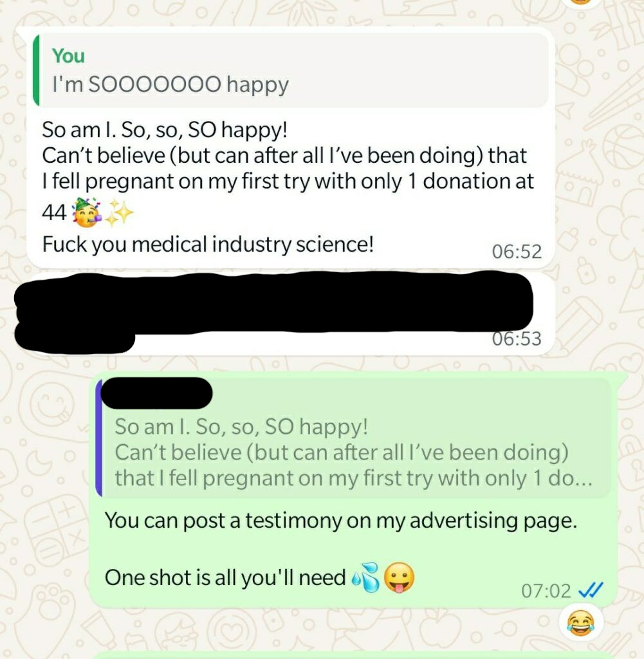The height and width of the screenshot is (659, 644).
Task: Tap the green quote bar beside "You"
Action: coord(36,70)
